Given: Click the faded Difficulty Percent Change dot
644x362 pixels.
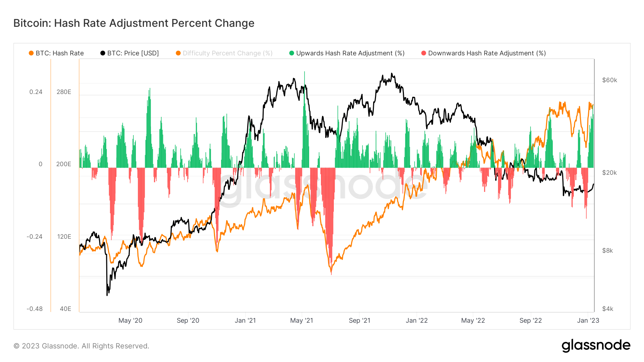Looking at the screenshot, I should pos(178,53).
